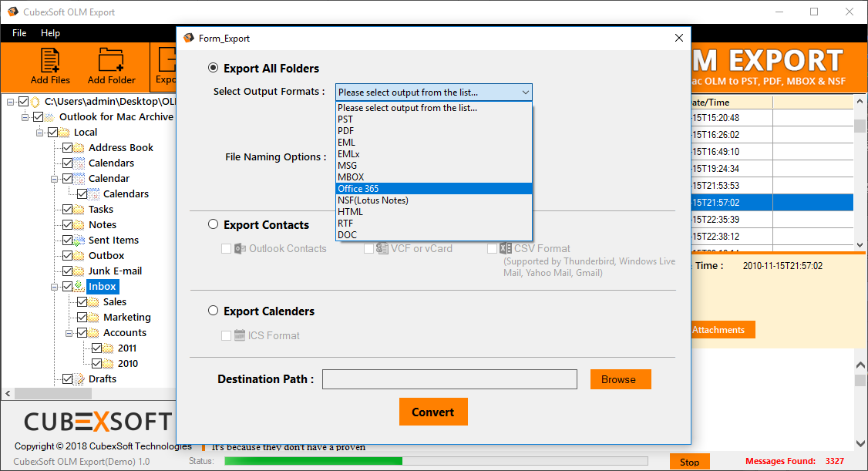
Task: Click the Local folder icon
Action: tap(64, 133)
